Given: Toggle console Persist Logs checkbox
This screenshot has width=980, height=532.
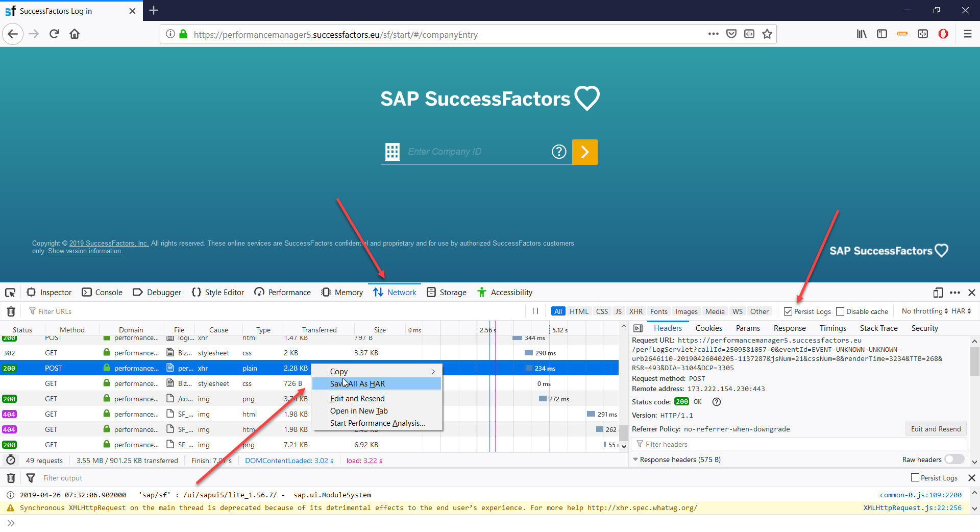Looking at the screenshot, I should (915, 478).
